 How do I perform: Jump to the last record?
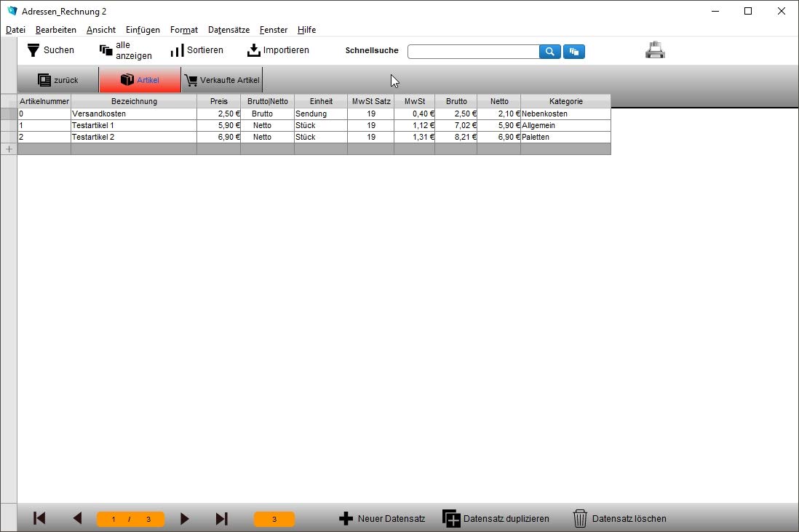[x=221, y=519]
